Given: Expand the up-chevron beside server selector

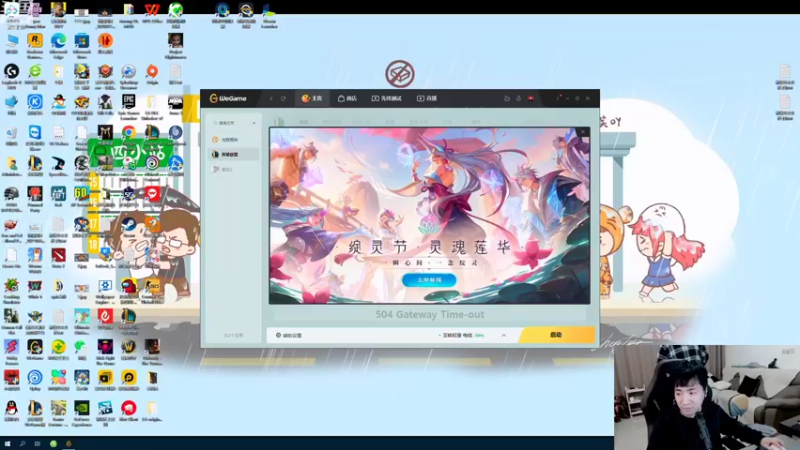Looking at the screenshot, I should [x=504, y=335].
